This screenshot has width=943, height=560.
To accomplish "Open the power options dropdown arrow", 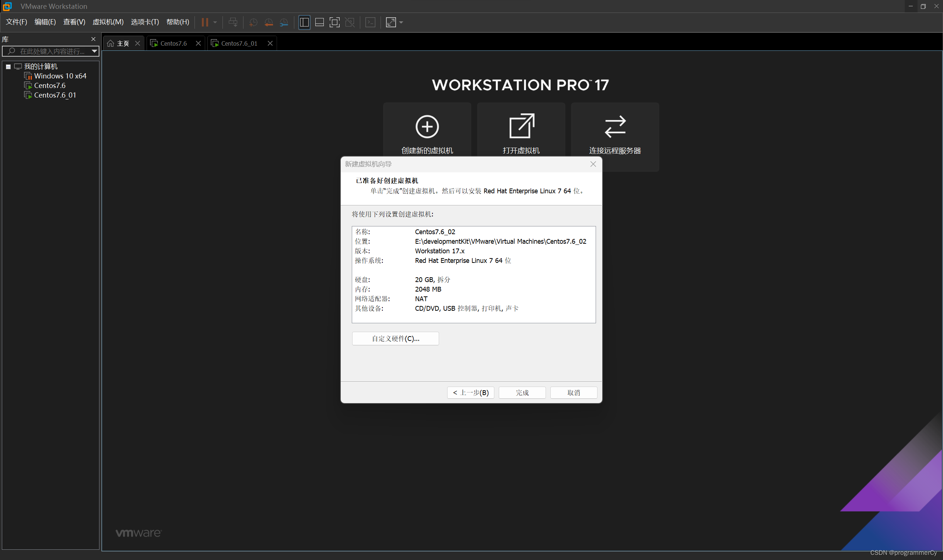I will [x=215, y=22].
